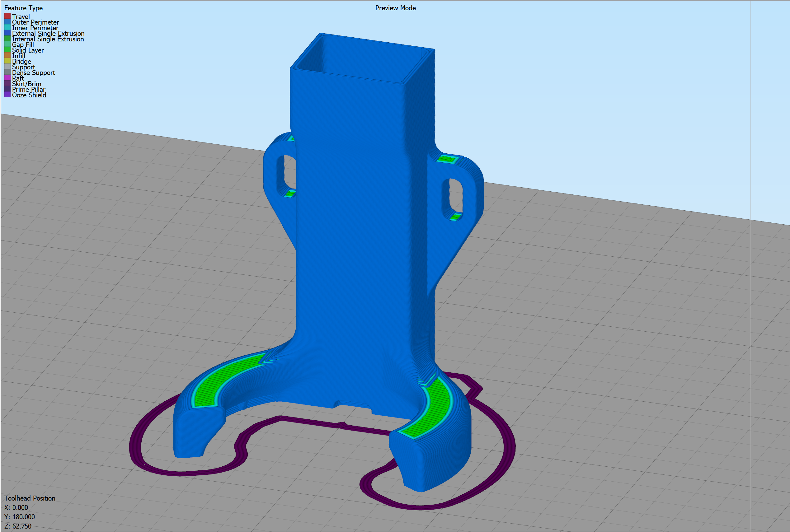Click the Skirt/Brim purple swatch
Viewport: 790px width, 532px height.
point(7,83)
